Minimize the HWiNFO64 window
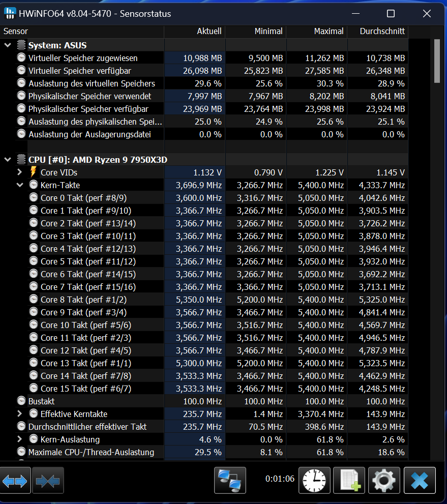 (355, 14)
